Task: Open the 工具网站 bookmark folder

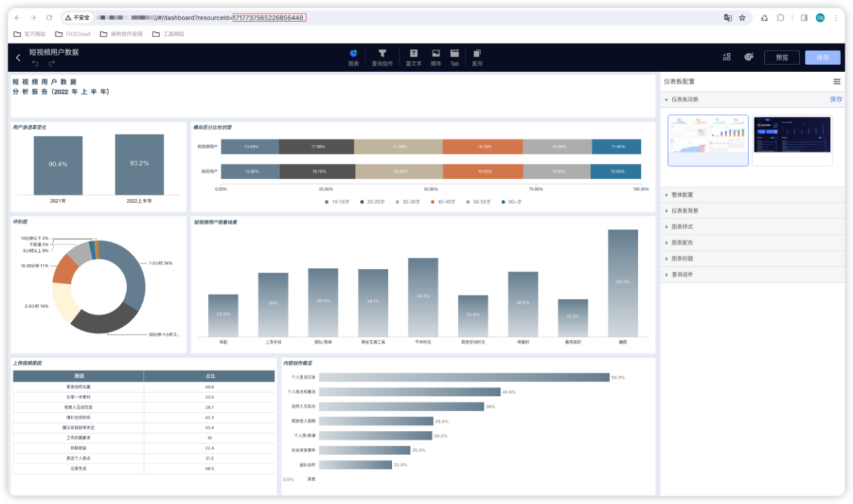Action: point(168,34)
